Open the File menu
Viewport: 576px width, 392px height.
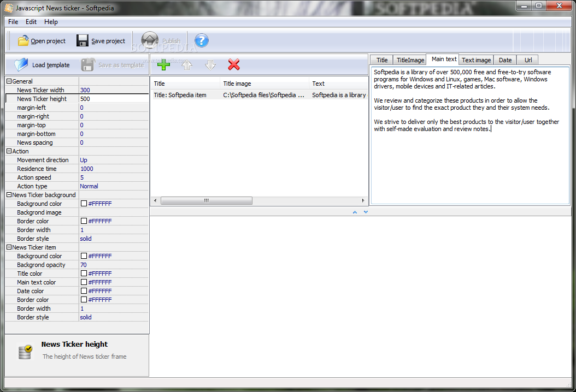coord(13,22)
